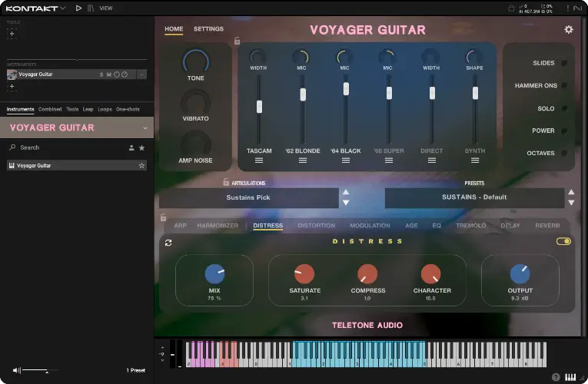Select Voyager Guitar in preset list
This screenshot has width=588, height=384.
[x=77, y=165]
